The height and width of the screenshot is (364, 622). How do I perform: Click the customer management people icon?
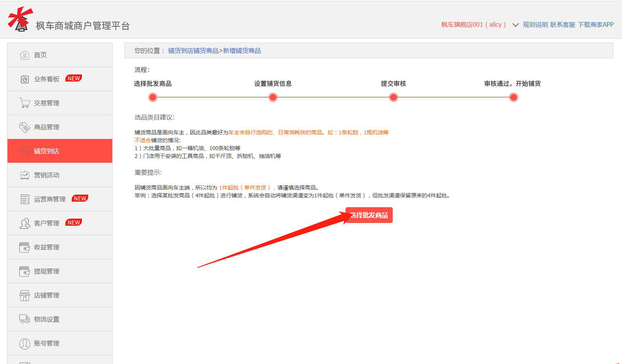pyautogui.click(x=24, y=223)
